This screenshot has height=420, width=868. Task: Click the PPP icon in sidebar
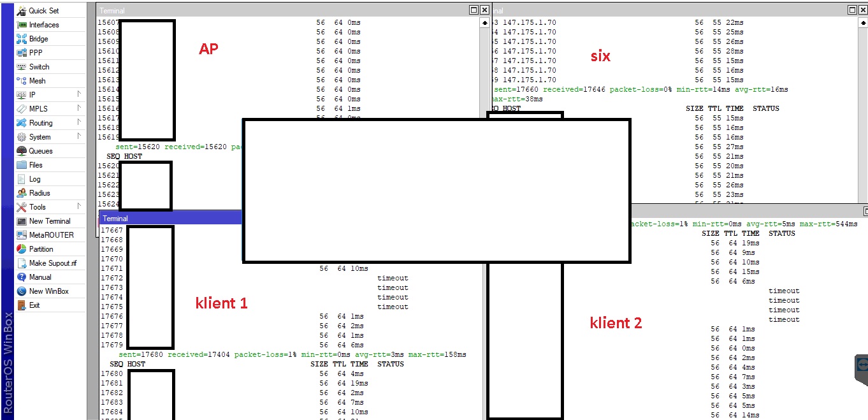pyautogui.click(x=21, y=53)
